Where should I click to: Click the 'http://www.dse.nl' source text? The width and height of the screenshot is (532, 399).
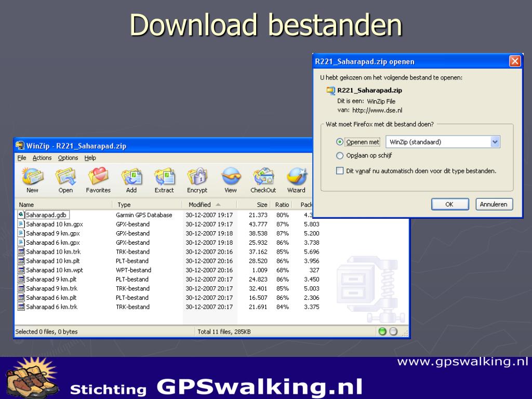(377, 110)
